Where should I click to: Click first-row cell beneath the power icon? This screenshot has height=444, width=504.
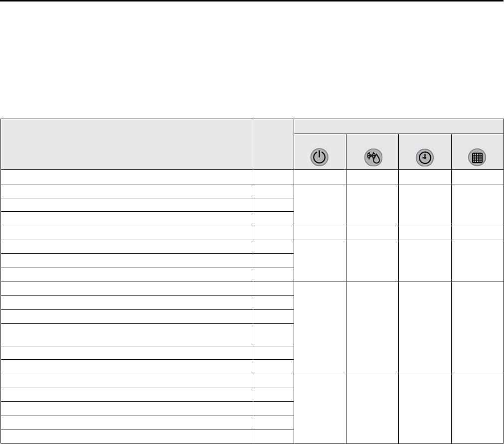tap(319, 177)
